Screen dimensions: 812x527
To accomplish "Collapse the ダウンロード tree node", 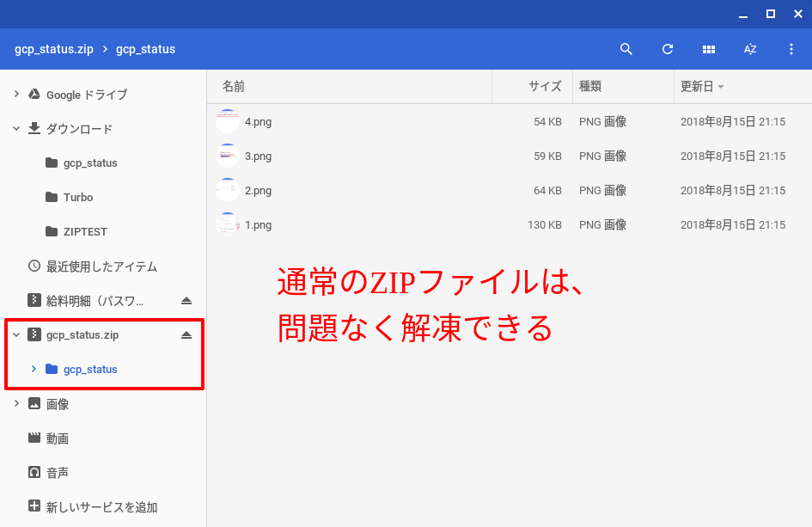I will [x=16, y=128].
